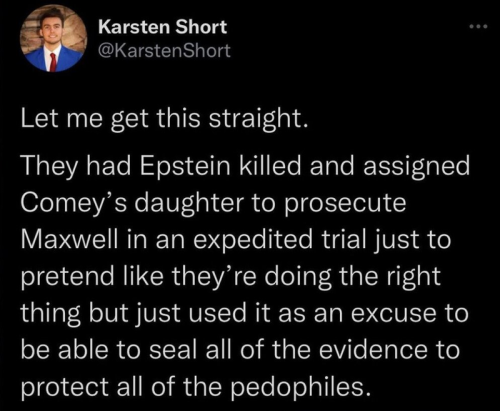This screenshot has width=500, height=411.
Task: Select the word 'Maxwell' in the tweet
Action: 69,240
